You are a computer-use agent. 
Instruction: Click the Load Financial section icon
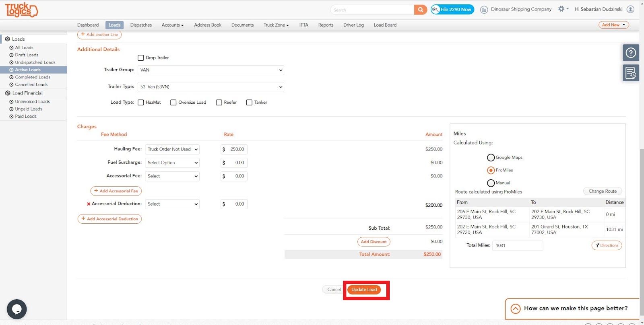[8, 93]
